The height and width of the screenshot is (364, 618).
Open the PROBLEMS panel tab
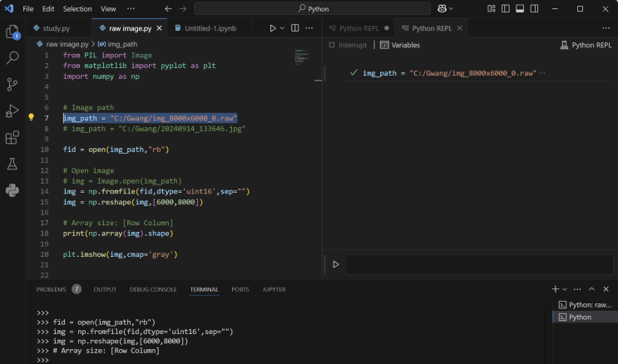(x=51, y=289)
